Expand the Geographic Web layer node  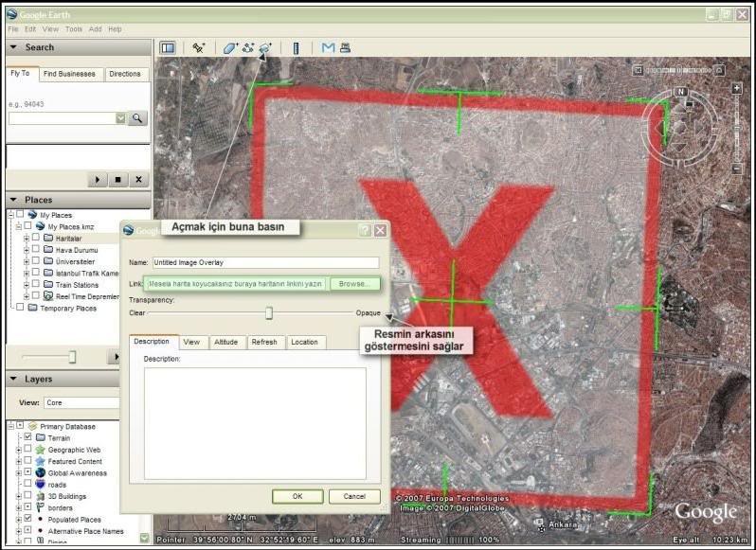[18, 450]
